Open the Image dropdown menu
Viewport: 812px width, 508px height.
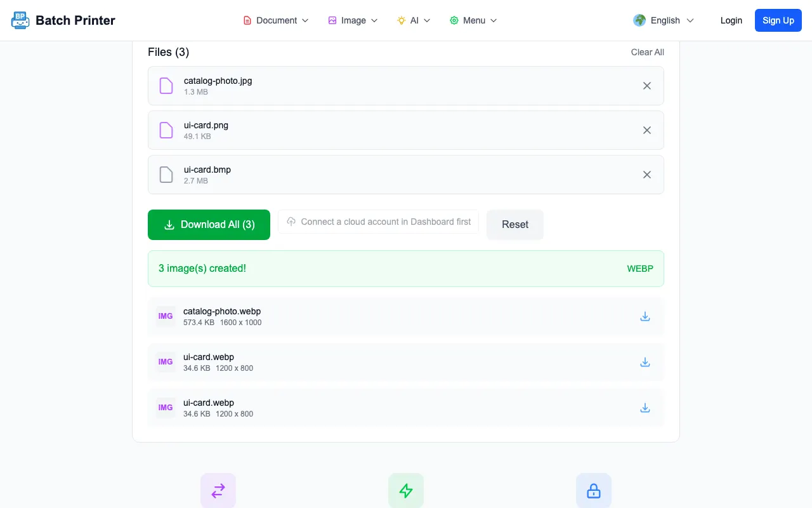tap(353, 20)
